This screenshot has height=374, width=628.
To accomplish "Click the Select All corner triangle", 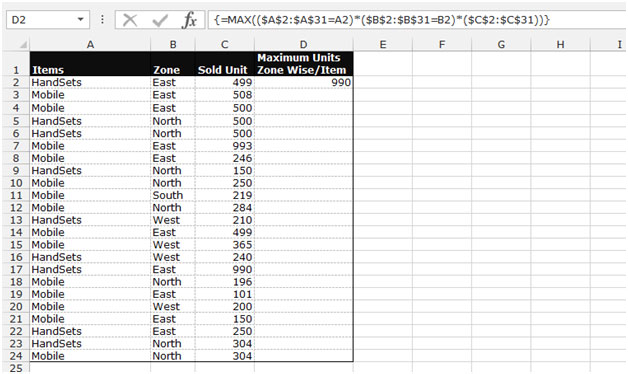I will (23, 44).
